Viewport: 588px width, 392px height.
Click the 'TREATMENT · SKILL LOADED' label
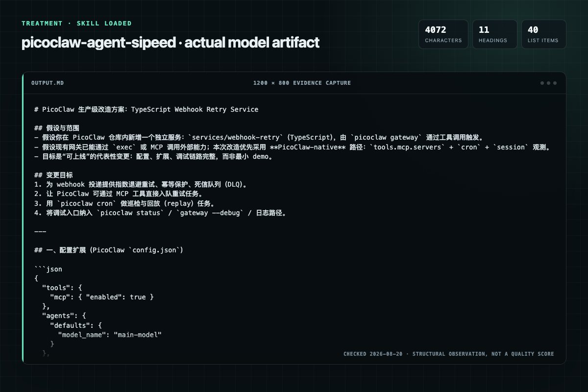[76, 23]
